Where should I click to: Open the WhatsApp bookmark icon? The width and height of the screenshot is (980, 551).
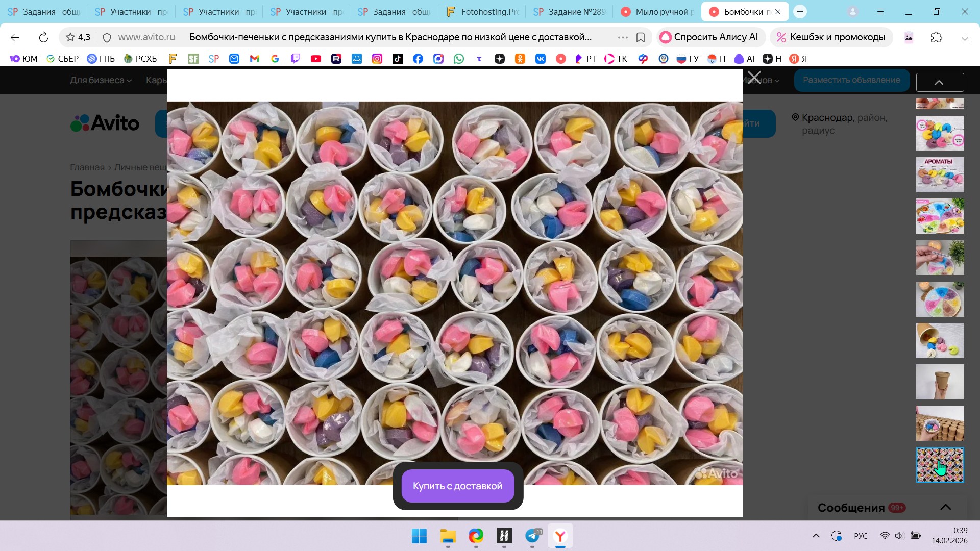[x=459, y=59]
